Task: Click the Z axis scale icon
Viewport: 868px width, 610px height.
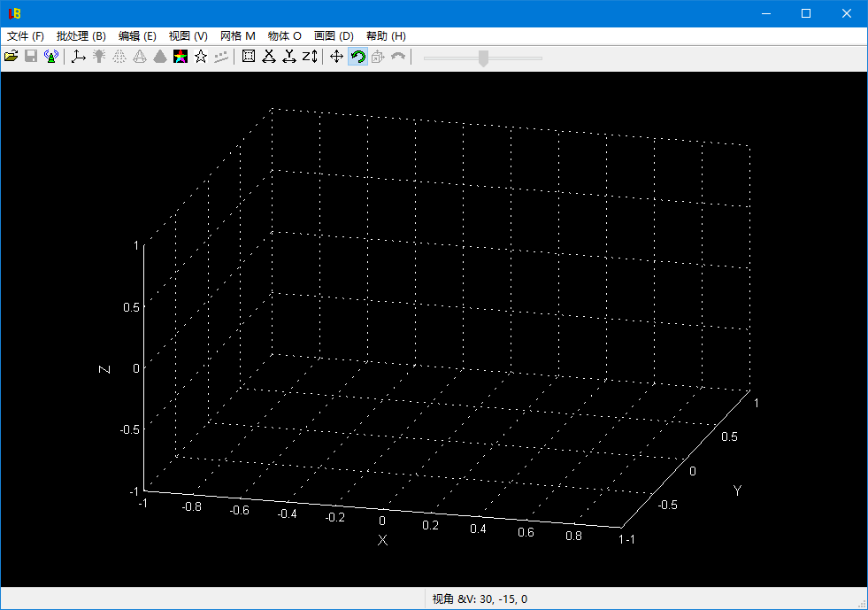Action: click(310, 56)
